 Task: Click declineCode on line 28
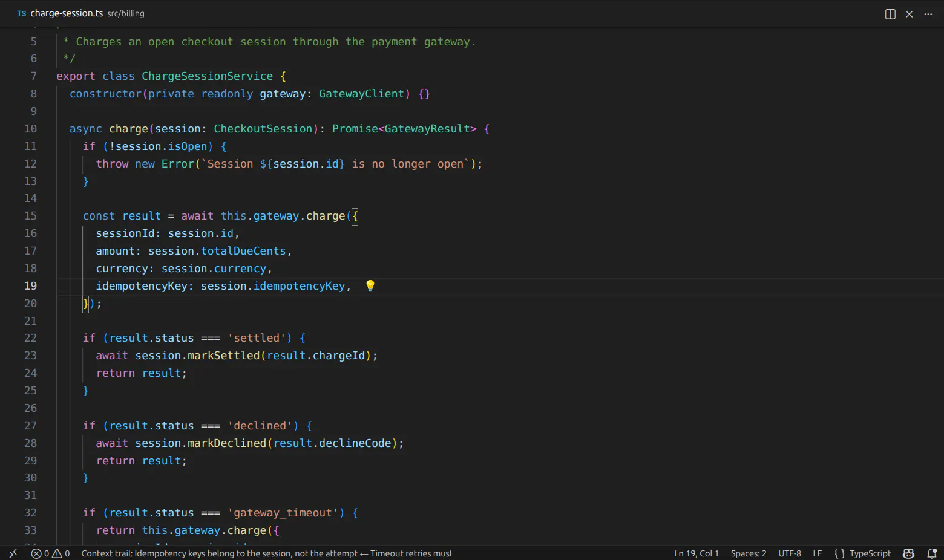pos(355,443)
